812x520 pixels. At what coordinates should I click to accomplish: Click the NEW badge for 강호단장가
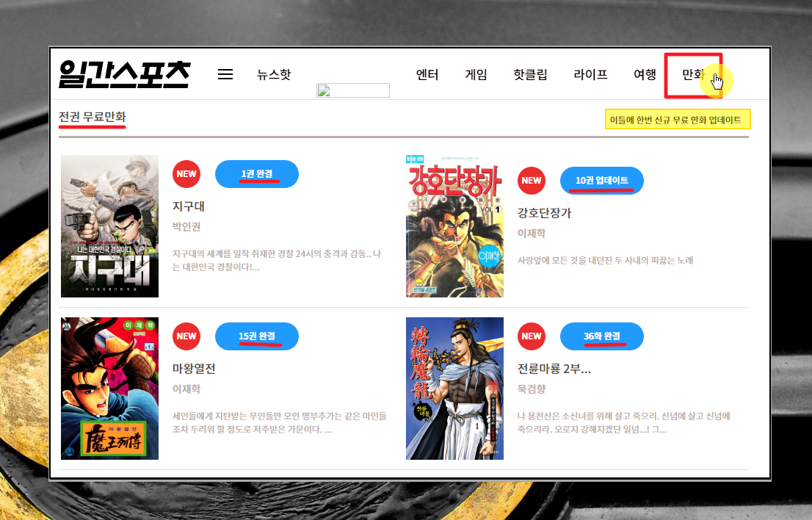pyautogui.click(x=532, y=181)
